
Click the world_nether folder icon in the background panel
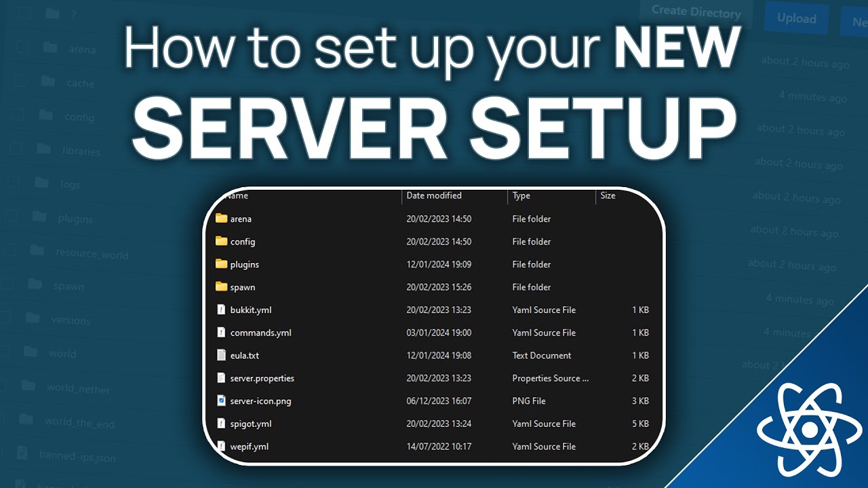pos(28,386)
